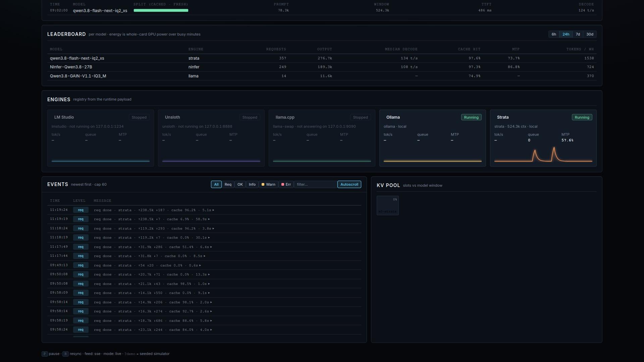644x362 pixels.
Task: Click req badge on 09:58:19 event
Action: (x=80, y=321)
